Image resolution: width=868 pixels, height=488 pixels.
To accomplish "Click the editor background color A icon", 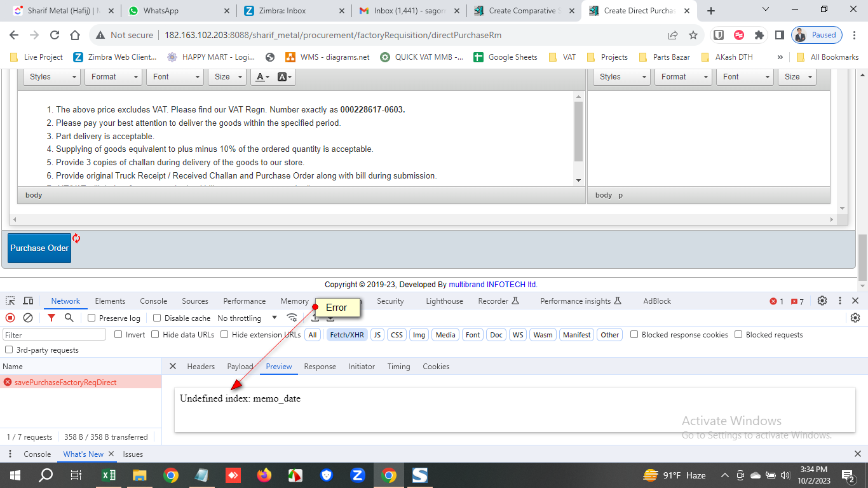I will (x=285, y=77).
